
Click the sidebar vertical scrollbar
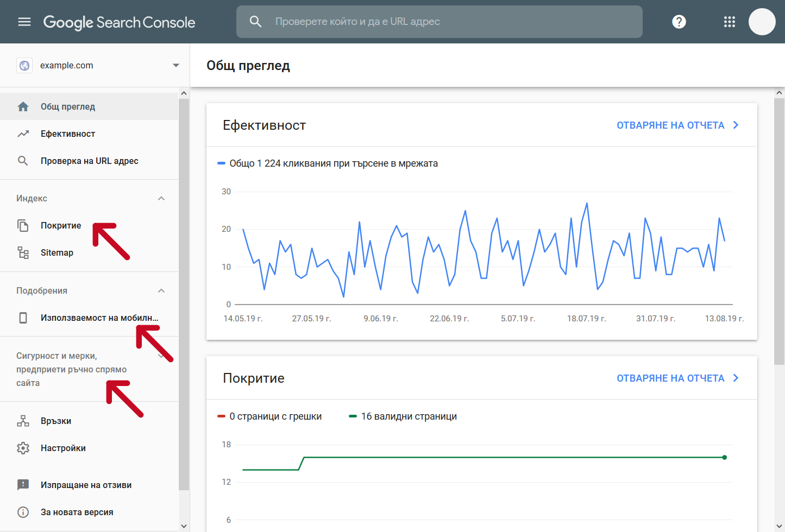click(x=184, y=294)
